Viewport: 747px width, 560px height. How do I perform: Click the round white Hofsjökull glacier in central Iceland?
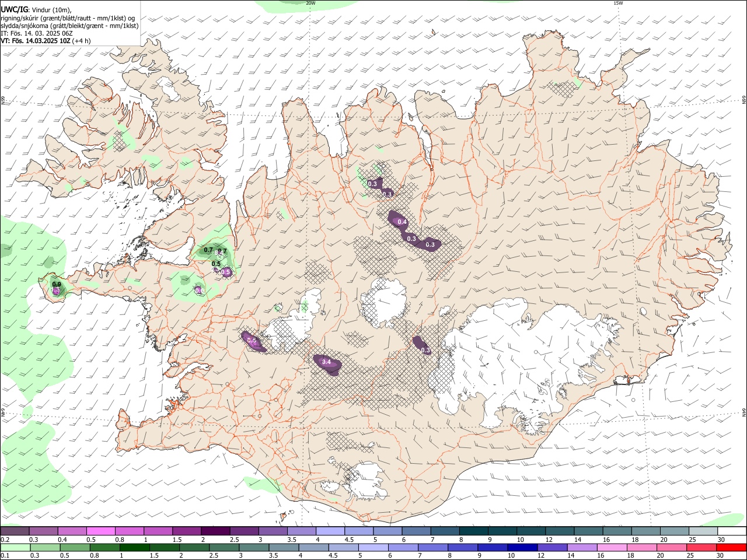click(x=383, y=302)
